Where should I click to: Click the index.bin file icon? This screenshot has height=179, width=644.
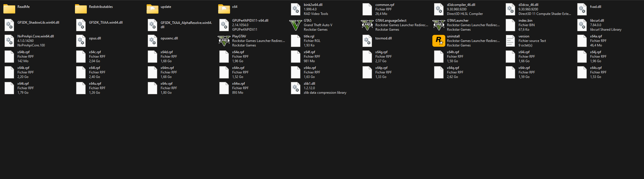pos(510,25)
